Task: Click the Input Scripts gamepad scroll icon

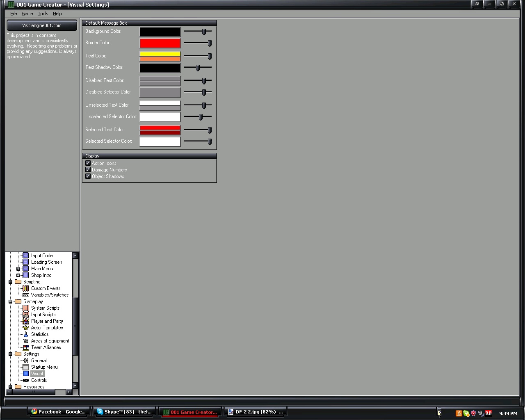Action: pyautogui.click(x=26, y=315)
